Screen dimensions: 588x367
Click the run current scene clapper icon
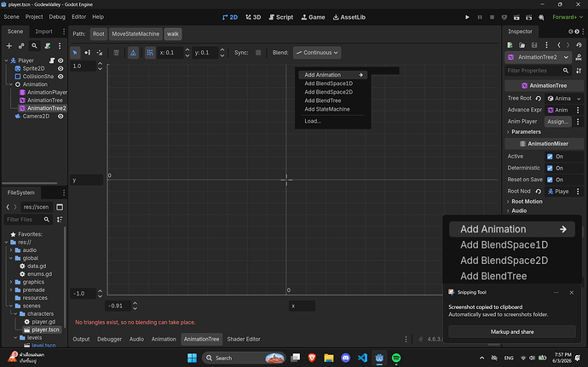point(516,17)
